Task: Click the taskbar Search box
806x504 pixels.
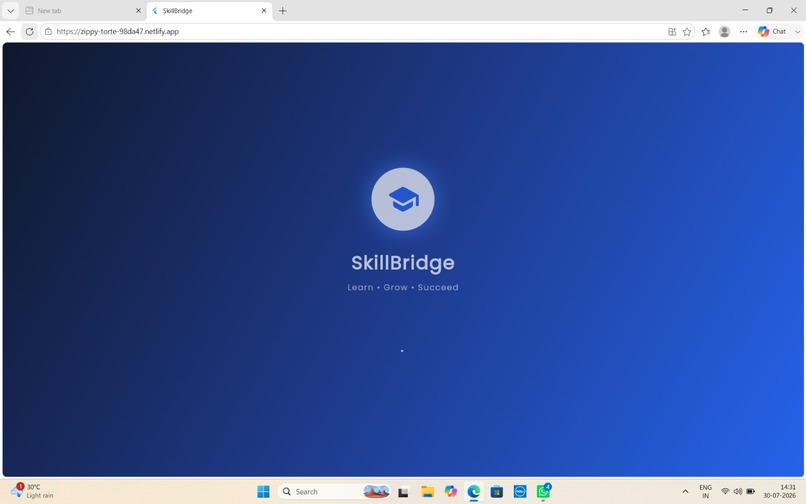Action: pos(334,492)
